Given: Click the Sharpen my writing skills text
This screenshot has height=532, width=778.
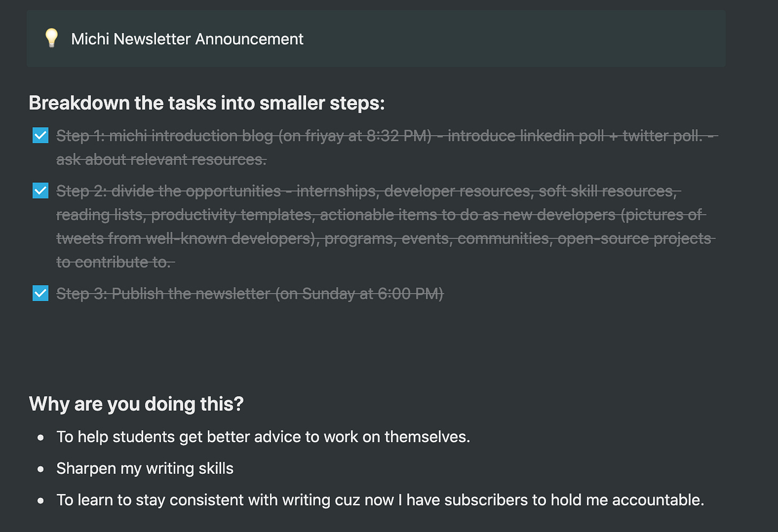Looking at the screenshot, I should 145,468.
